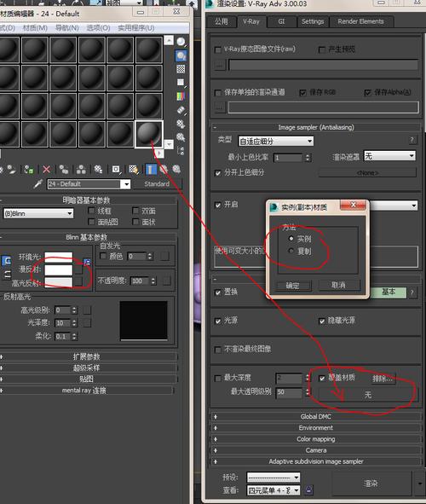The width and height of the screenshot is (426, 504).
Task: Click the Standard material type button
Action: click(157, 184)
